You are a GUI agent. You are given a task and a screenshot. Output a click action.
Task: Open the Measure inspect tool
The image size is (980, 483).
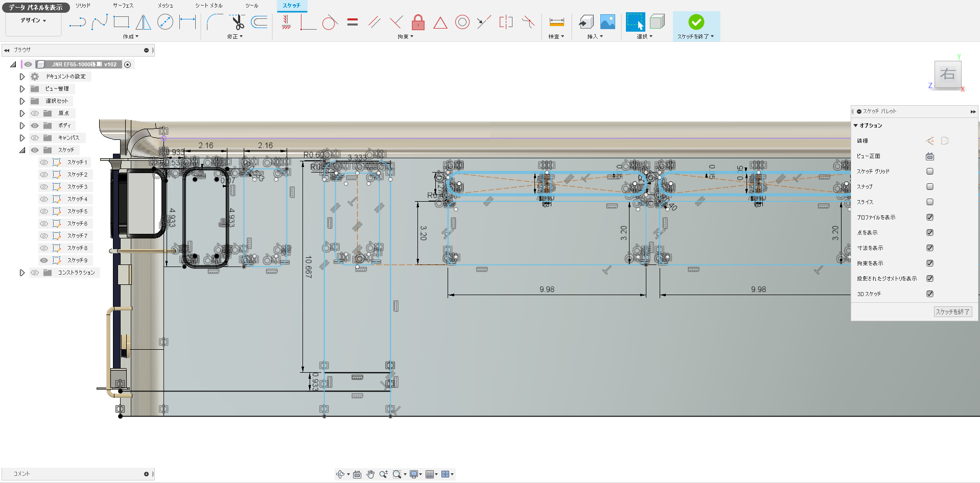(556, 22)
